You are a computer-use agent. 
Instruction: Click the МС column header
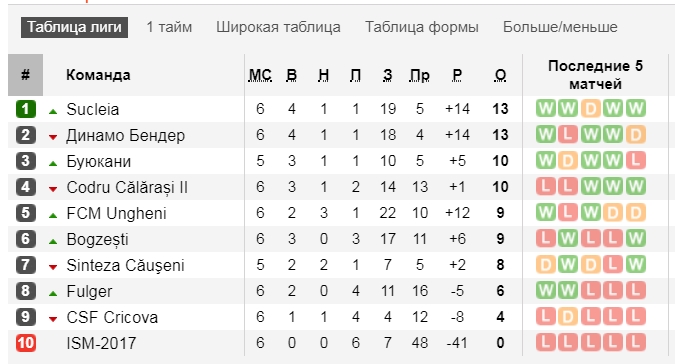point(260,75)
